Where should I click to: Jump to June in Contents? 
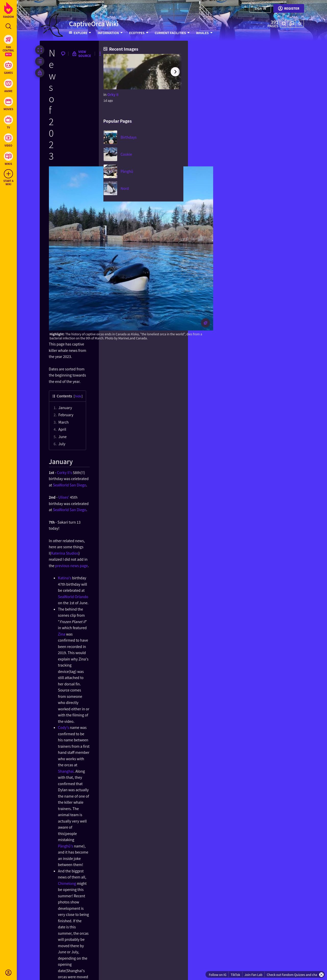click(62, 437)
